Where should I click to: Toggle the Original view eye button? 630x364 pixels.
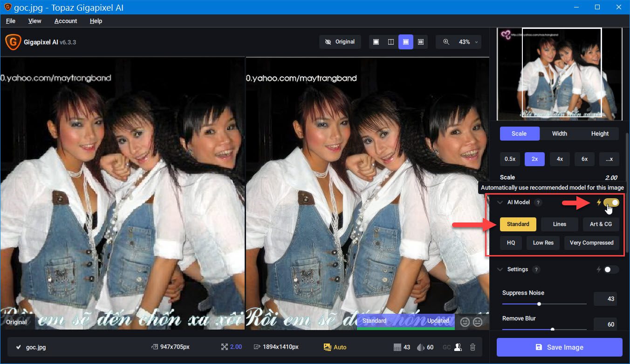coord(340,42)
